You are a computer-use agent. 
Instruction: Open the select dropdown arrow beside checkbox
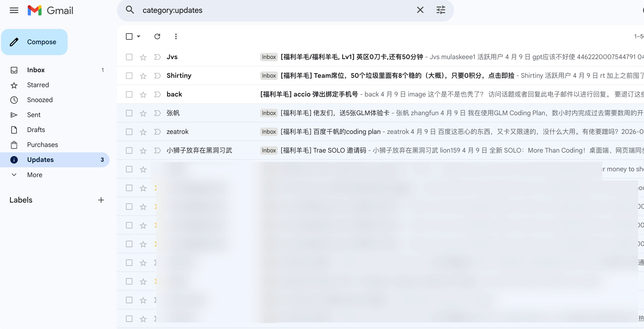139,36
